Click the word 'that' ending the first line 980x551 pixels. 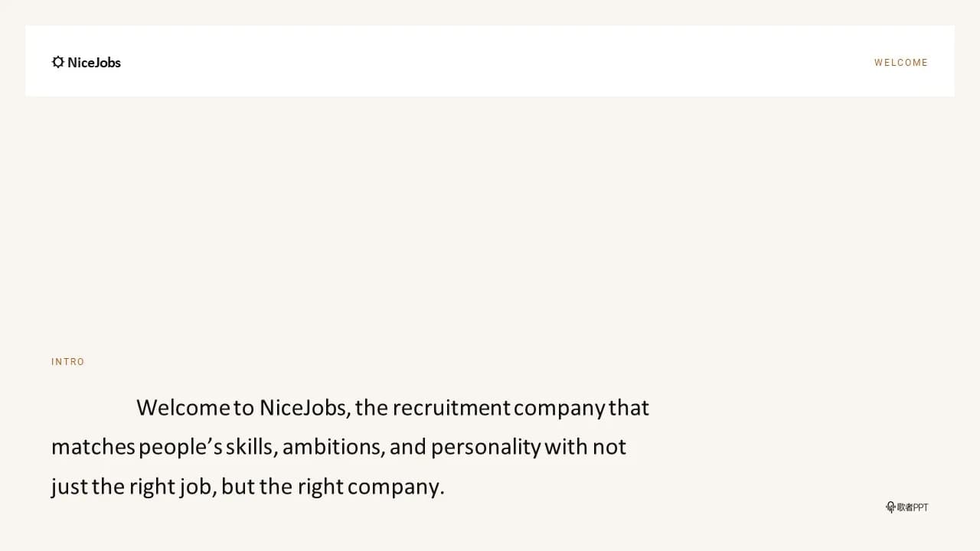tap(629, 408)
